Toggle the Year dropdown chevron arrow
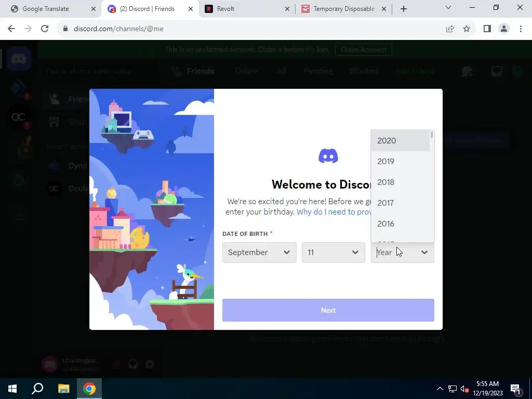The image size is (532, 399). (x=424, y=252)
